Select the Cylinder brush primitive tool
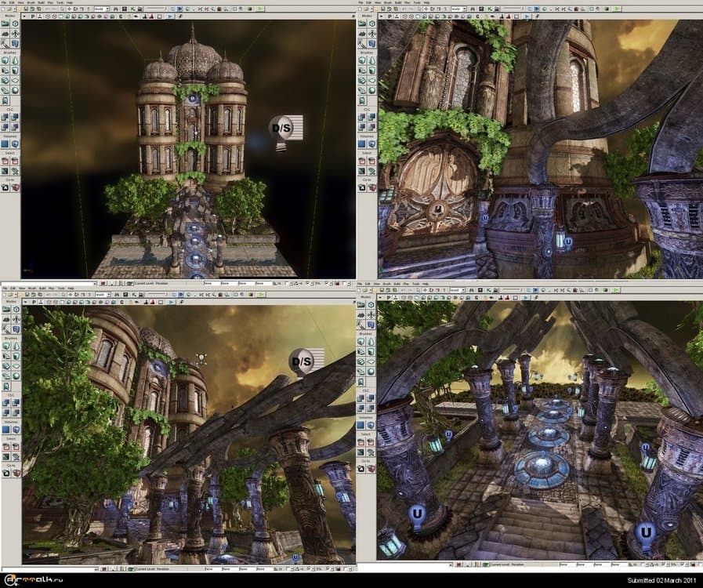 pyautogui.click(x=14, y=69)
